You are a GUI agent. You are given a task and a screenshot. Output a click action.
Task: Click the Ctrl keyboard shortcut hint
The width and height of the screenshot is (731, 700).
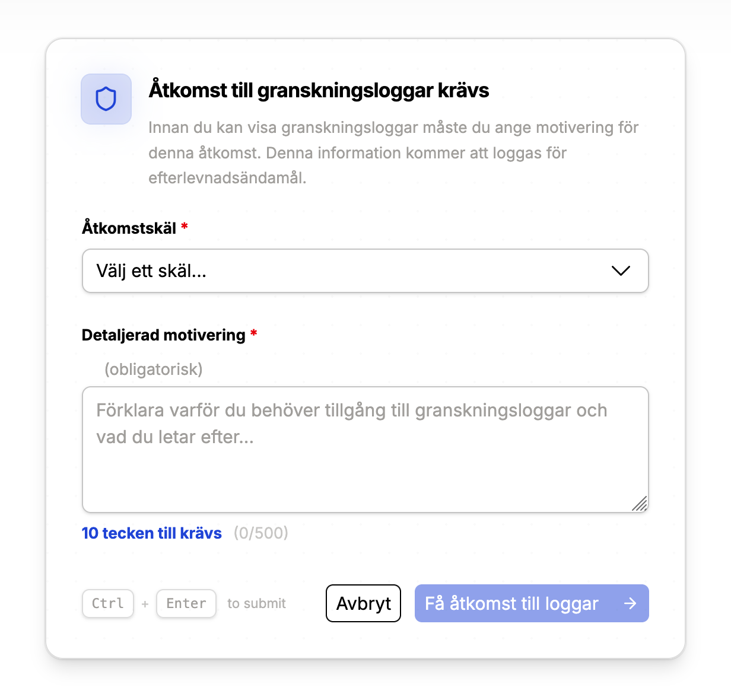[108, 603]
